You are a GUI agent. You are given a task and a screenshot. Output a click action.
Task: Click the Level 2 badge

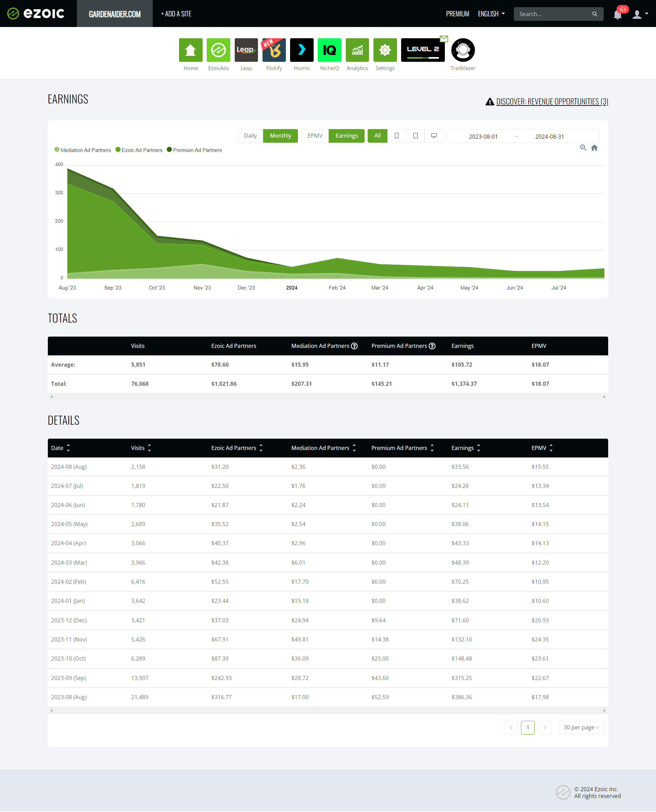pyautogui.click(x=422, y=50)
